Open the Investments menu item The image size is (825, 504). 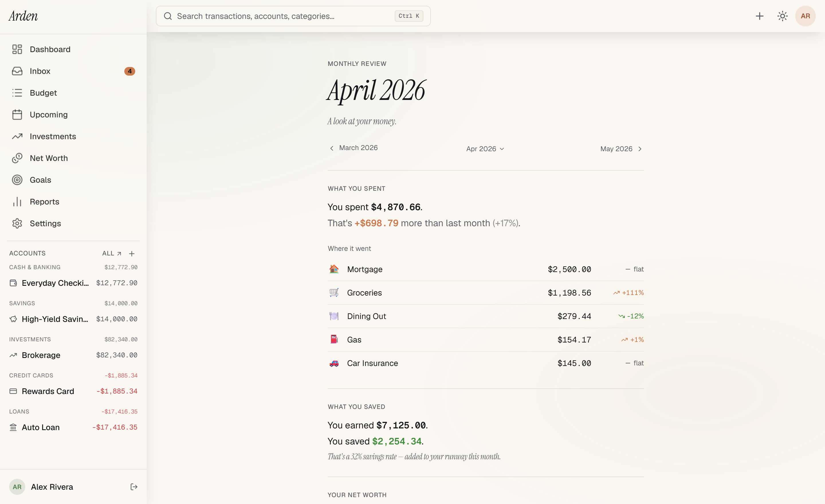73,136
